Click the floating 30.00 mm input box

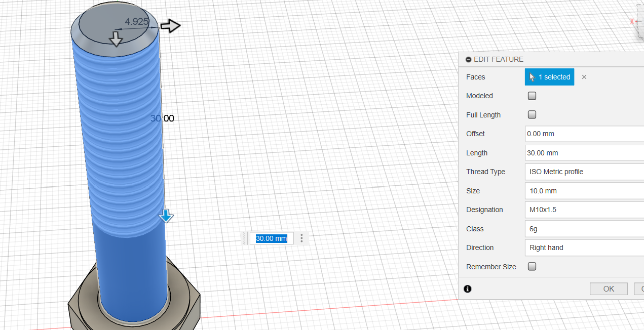(x=271, y=238)
